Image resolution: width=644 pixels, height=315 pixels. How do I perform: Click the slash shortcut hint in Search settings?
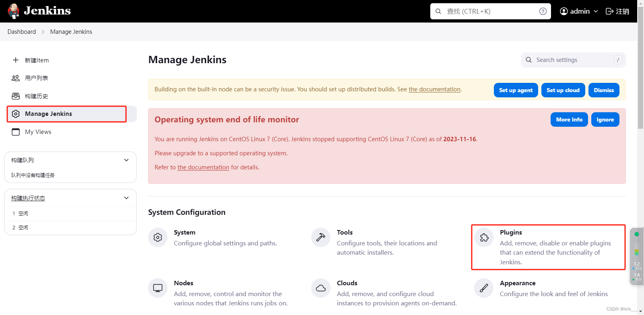click(x=618, y=60)
